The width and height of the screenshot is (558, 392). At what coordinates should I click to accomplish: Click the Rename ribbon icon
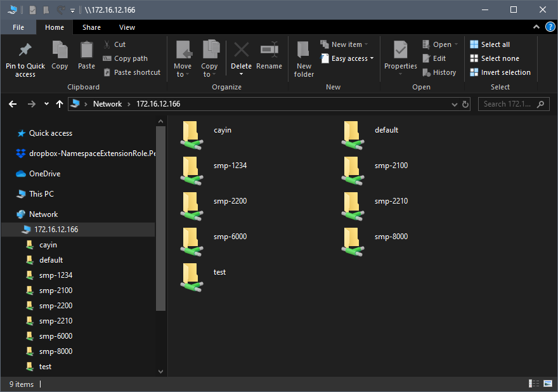269,50
